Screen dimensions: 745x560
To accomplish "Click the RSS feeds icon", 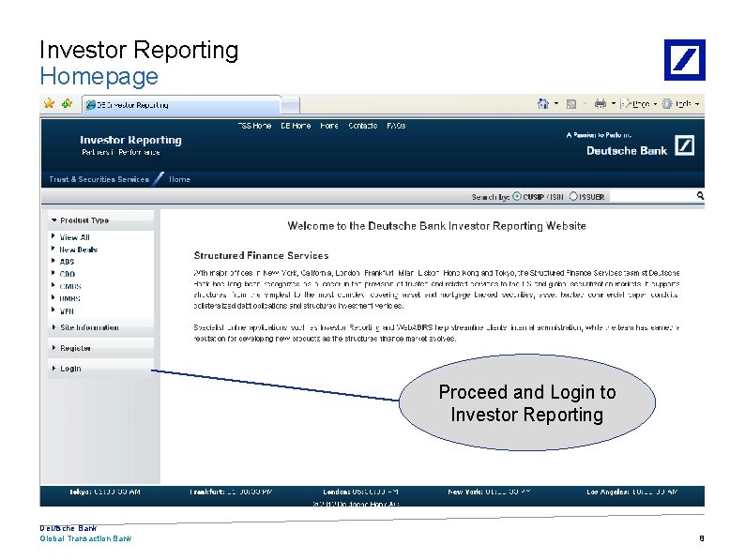I will 571,103.
